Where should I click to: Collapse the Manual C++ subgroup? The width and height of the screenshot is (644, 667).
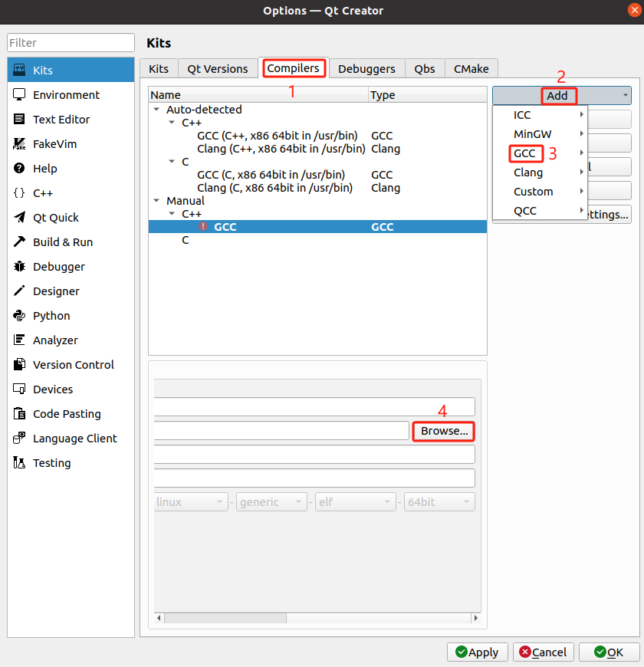tap(172, 214)
